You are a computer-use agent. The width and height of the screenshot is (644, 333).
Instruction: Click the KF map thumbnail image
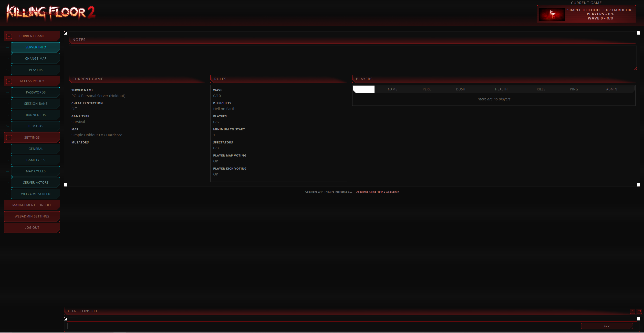pos(552,14)
